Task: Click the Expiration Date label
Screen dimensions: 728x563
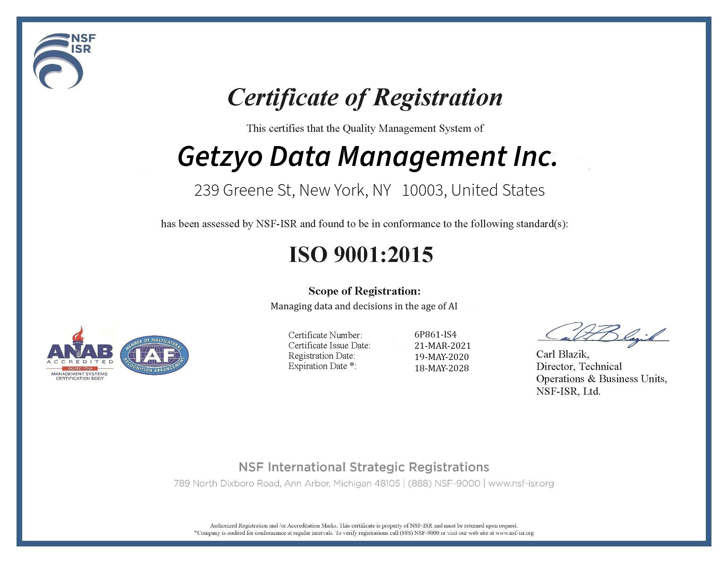Action: click(x=322, y=366)
